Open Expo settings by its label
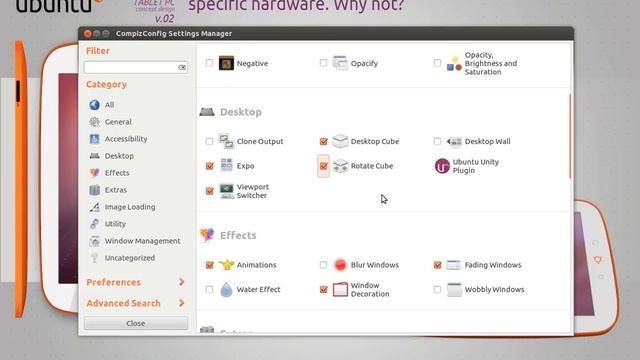 pos(245,166)
